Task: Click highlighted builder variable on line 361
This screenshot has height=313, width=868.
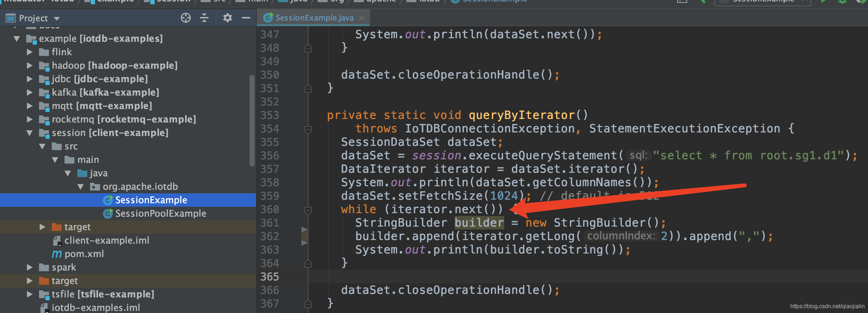Action: (479, 223)
